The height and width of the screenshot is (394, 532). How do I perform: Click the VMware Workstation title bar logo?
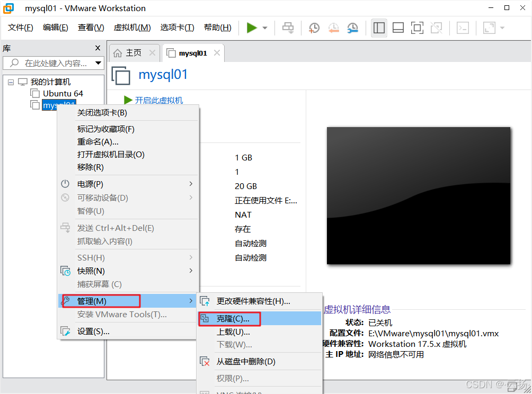(8, 8)
